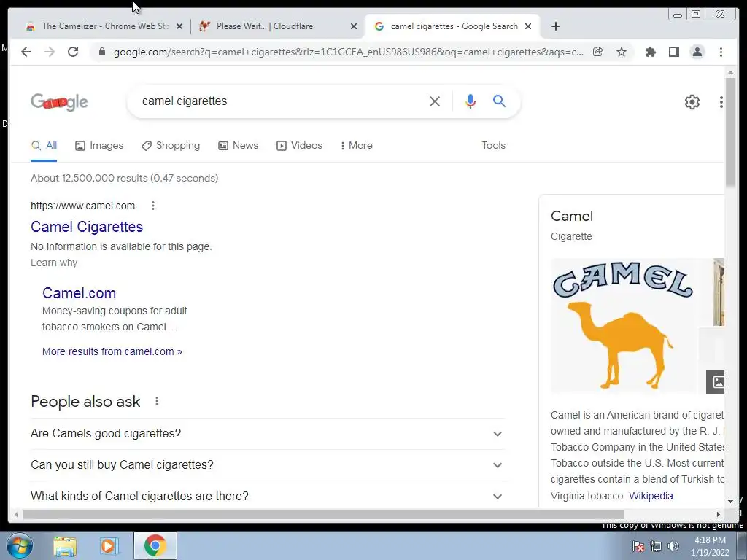Click the vertical scrollbar thumb

pos(730,132)
